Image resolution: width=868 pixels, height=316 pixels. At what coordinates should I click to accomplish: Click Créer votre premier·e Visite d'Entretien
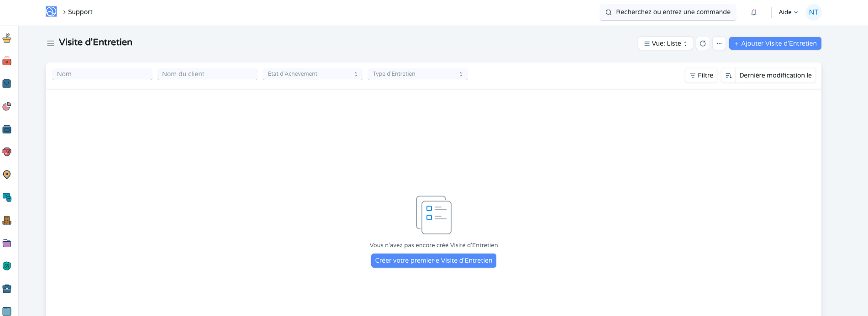pos(433,260)
